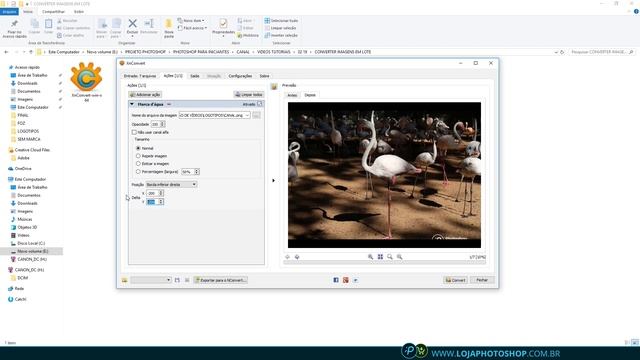Open Propriedades in the Explorer ribbon
Screen dimensions: 640x360
[223, 27]
